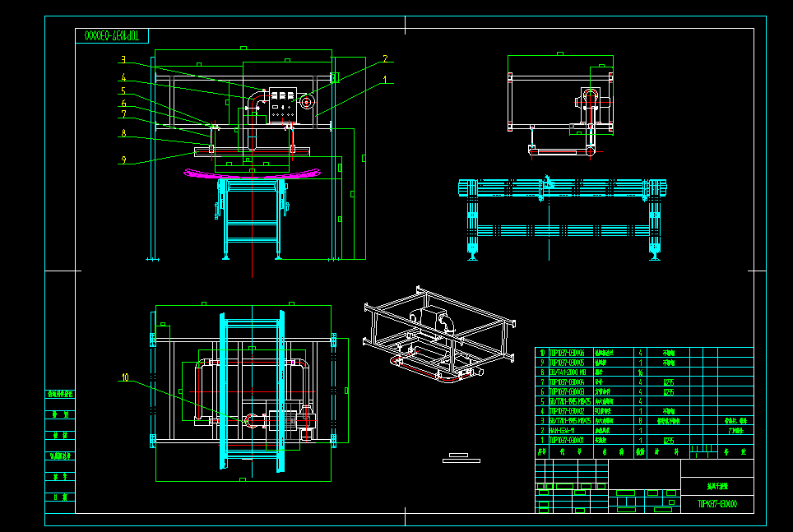Select balloon number 2 in front view
Image resolution: width=793 pixels, height=532 pixels.
coord(385,59)
